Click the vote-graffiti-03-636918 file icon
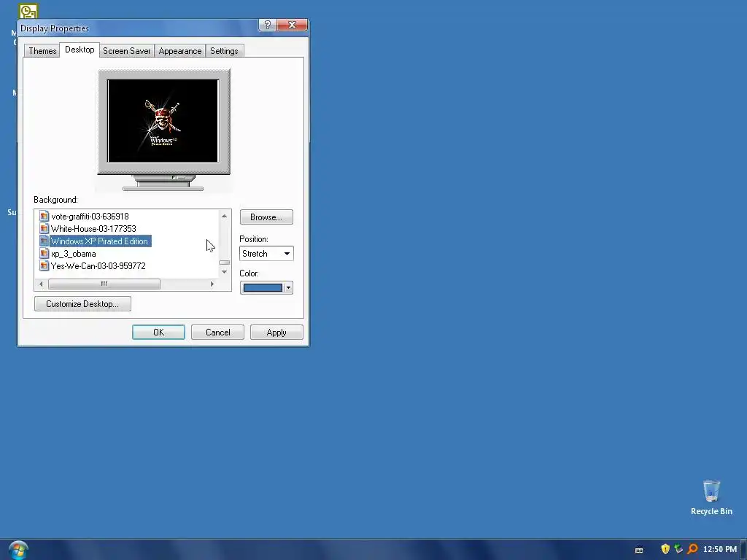This screenshot has width=747, height=560. point(44,216)
